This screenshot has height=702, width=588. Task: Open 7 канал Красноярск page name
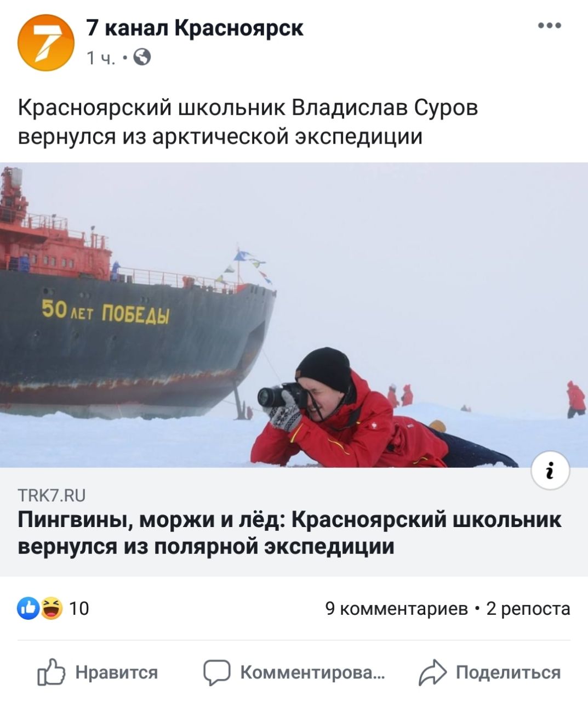tap(195, 27)
